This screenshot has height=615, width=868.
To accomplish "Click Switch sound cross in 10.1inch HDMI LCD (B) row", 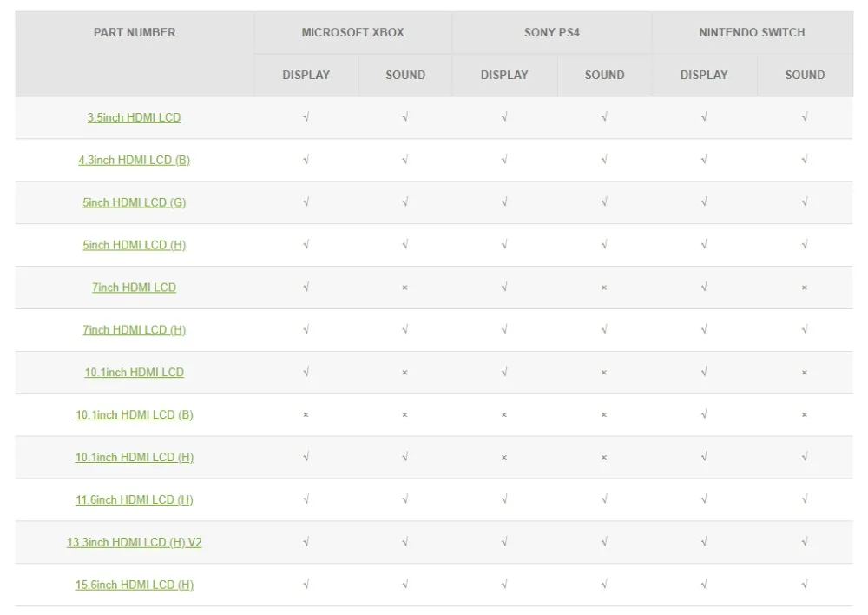I will pyautogui.click(x=805, y=415).
